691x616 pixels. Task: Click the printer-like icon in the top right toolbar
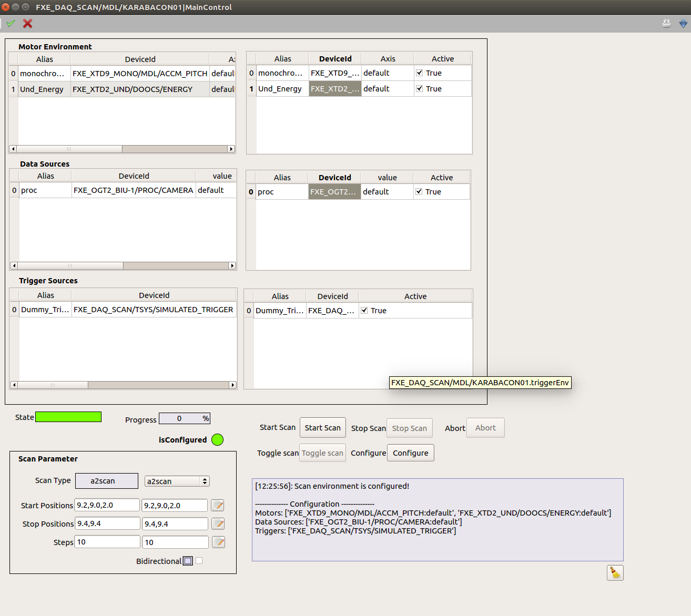click(x=666, y=23)
